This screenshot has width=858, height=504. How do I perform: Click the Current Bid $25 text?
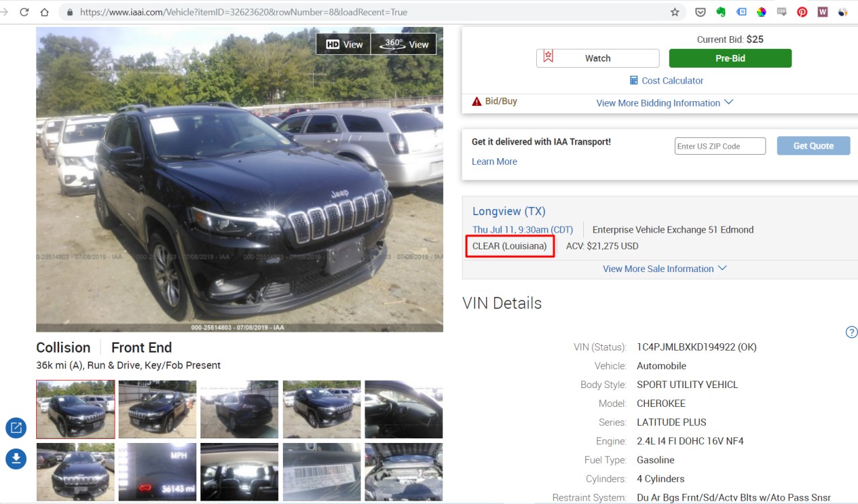pyautogui.click(x=730, y=40)
